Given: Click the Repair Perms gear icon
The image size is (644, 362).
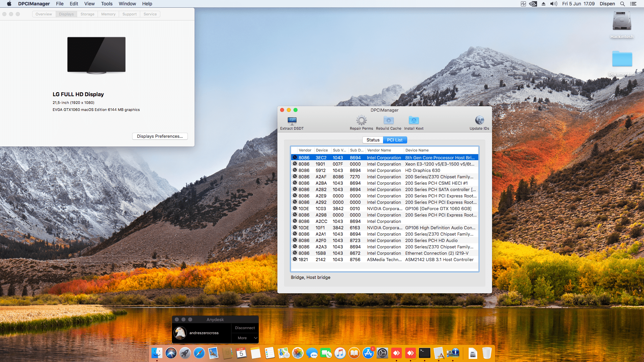Looking at the screenshot, I should click(x=361, y=121).
